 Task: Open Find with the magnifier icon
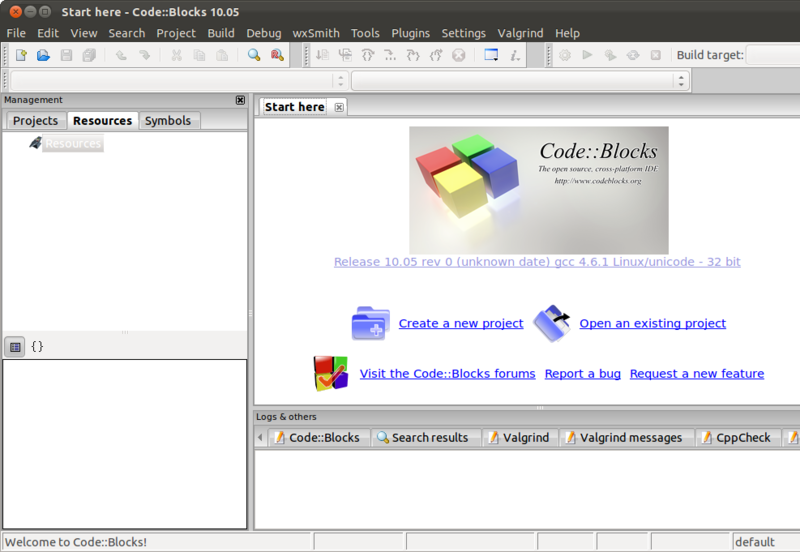pos(254,55)
